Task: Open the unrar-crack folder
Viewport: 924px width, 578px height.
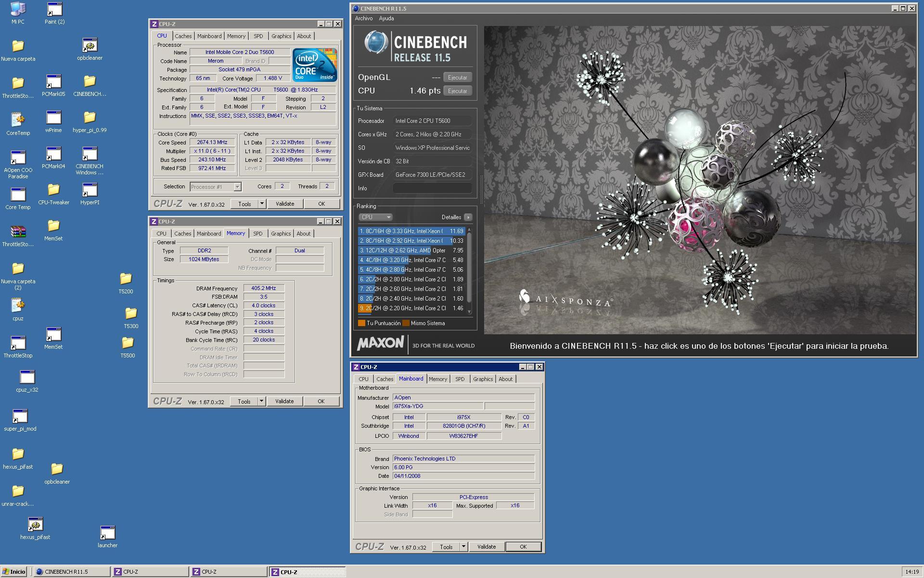Action: point(18,495)
